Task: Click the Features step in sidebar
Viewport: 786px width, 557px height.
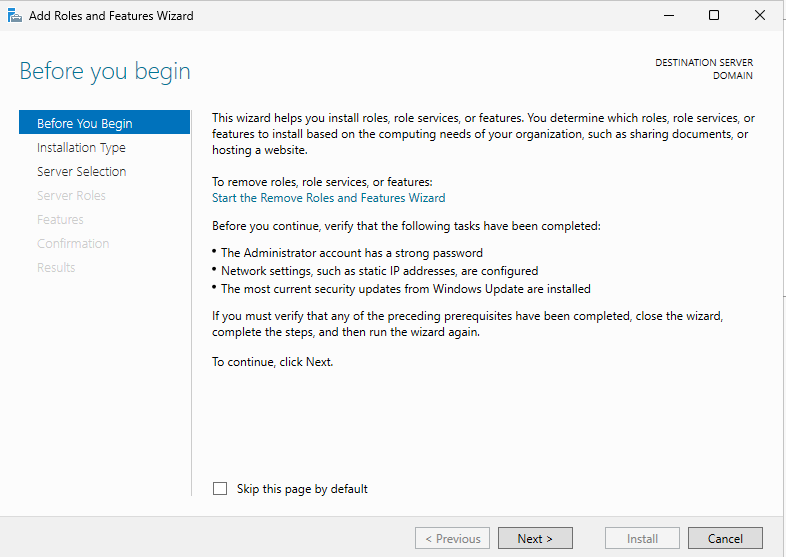Action: tap(60, 219)
